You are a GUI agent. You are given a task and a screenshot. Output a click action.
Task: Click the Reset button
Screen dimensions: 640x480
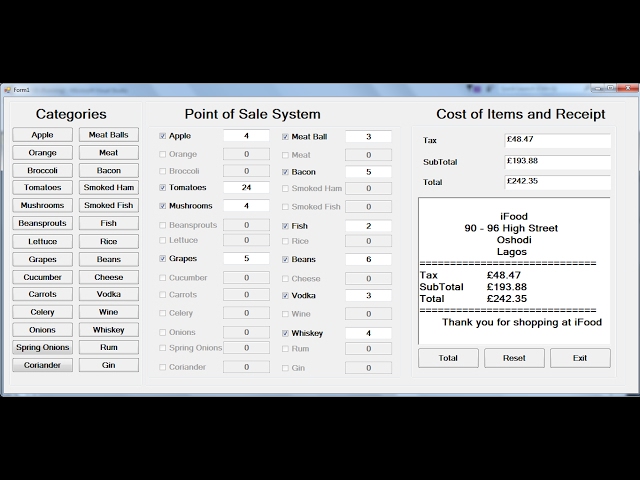point(514,358)
